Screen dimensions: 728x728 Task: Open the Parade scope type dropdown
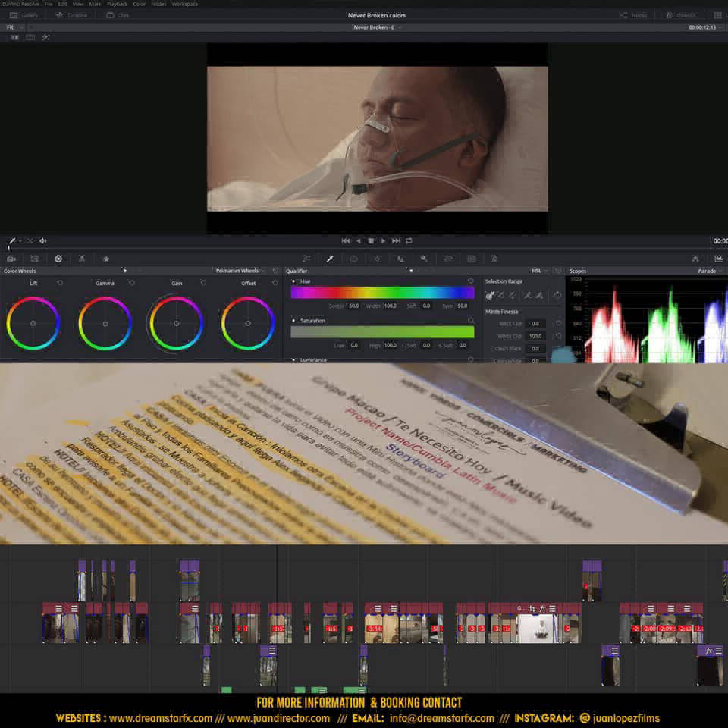point(710,271)
